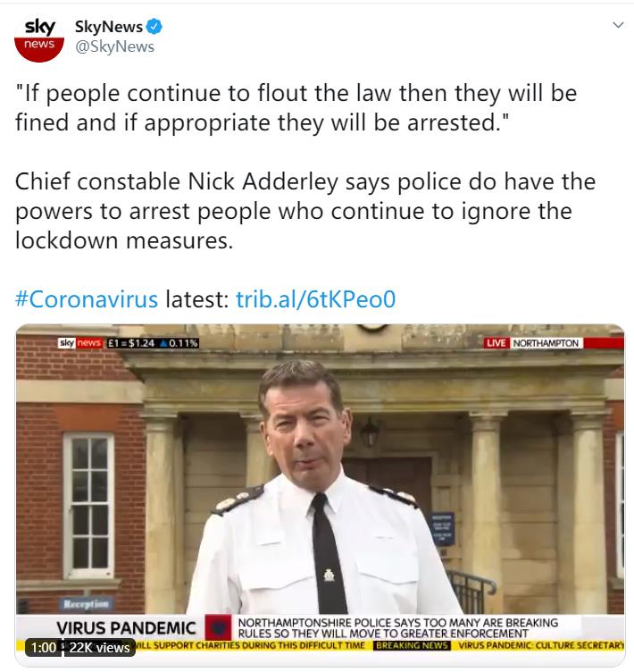This screenshot has width=634, height=672.
Task: Click the Chief constable Nick Adderley paragraph
Action: coord(305,211)
